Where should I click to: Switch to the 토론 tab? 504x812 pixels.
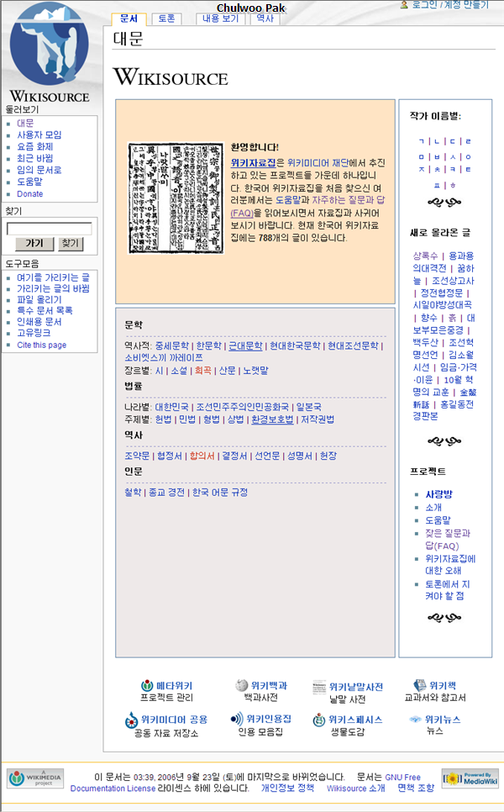pos(166,18)
